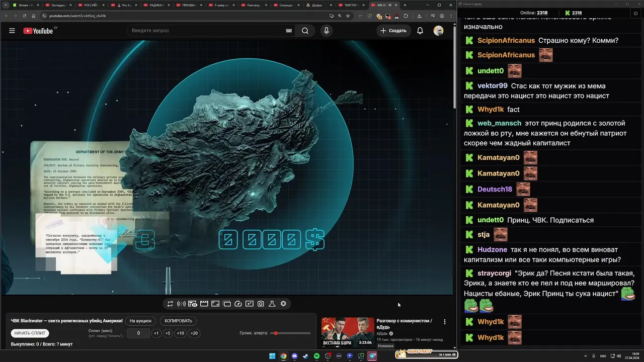Show hidden tray icons chevron

(586, 356)
